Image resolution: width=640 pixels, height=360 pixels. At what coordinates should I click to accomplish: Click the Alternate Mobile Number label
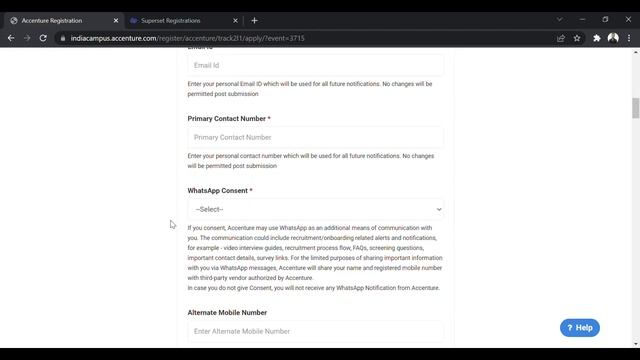click(227, 313)
